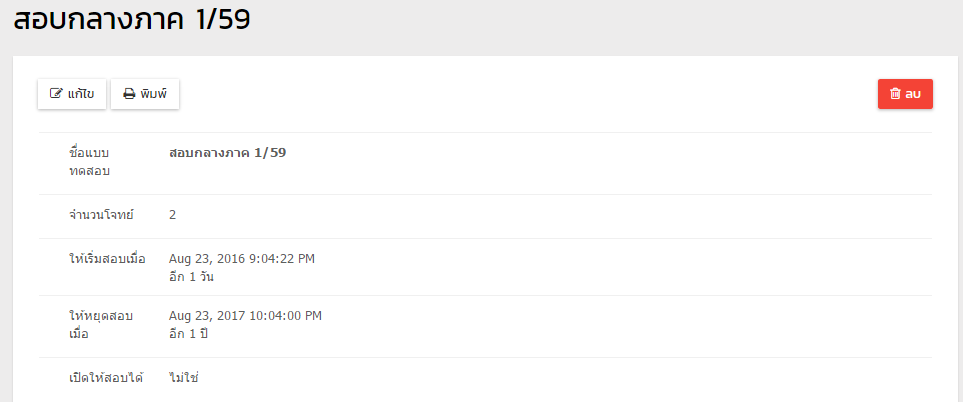Click the เปิดให้สอบได้ label
The image size is (963, 402).
[x=106, y=378]
